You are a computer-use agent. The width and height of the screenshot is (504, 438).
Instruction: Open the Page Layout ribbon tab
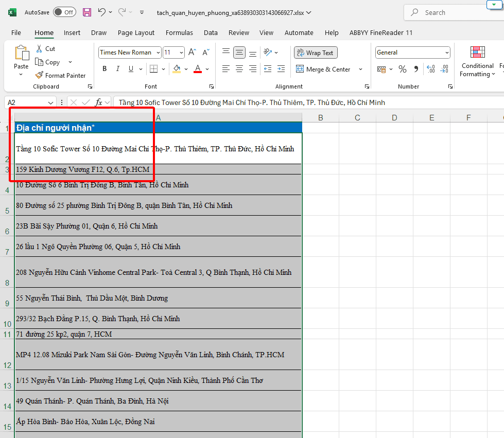point(136,32)
